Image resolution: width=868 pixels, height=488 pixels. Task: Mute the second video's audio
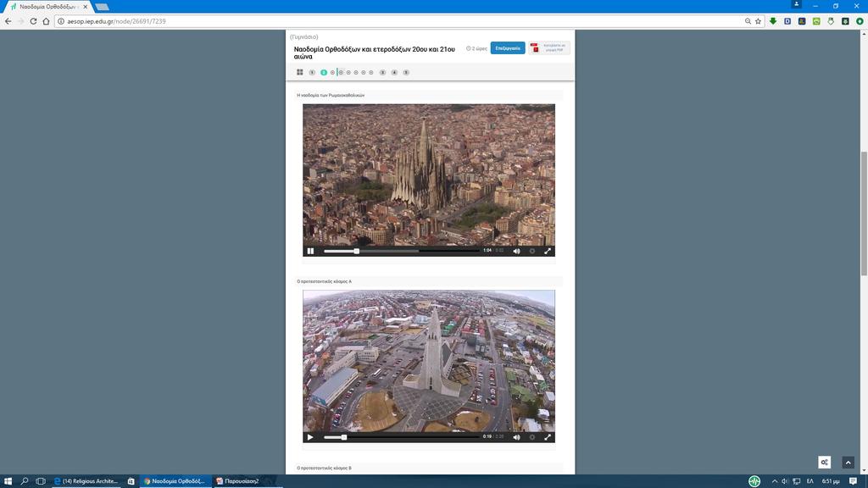(516, 437)
